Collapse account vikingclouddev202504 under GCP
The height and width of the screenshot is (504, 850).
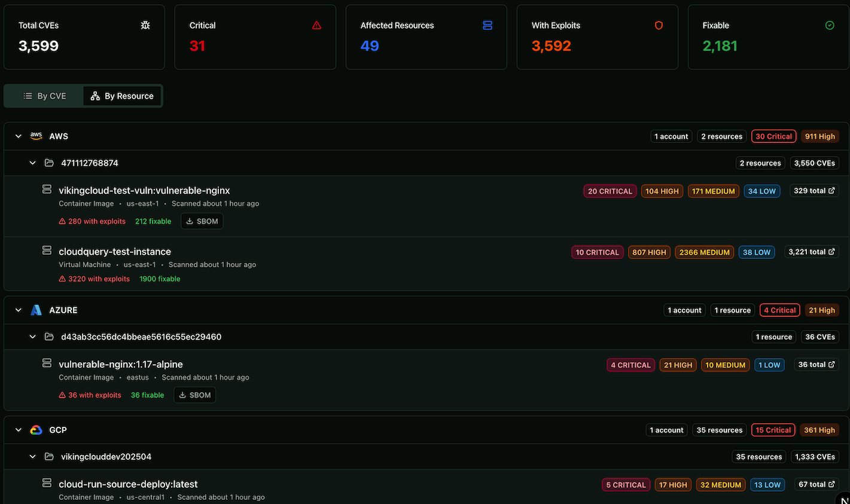coord(32,456)
